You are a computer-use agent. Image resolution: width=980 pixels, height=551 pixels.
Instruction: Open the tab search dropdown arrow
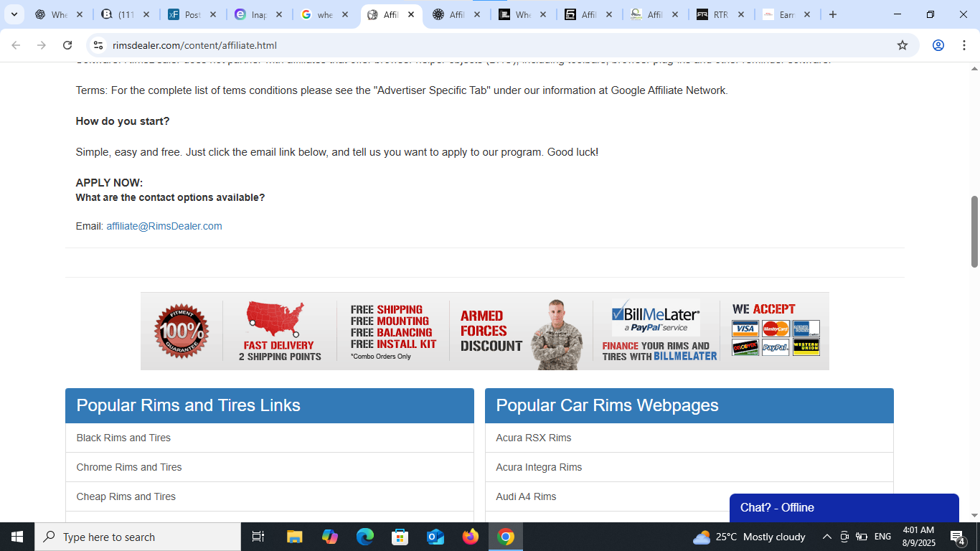(14, 14)
